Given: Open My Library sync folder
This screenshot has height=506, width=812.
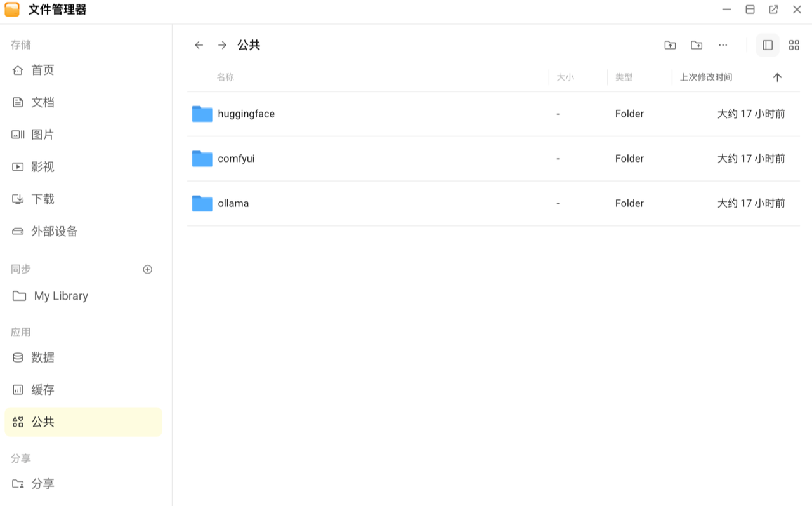Looking at the screenshot, I should pos(83,296).
